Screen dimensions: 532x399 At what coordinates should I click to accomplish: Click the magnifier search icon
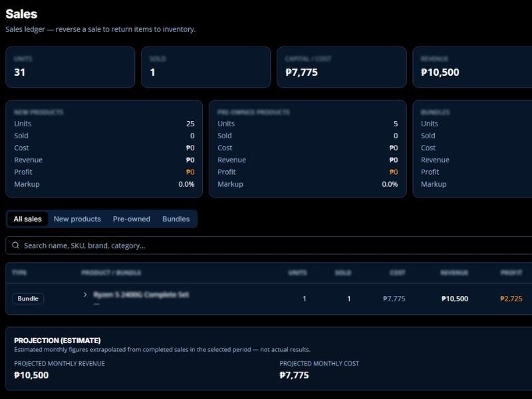click(15, 245)
